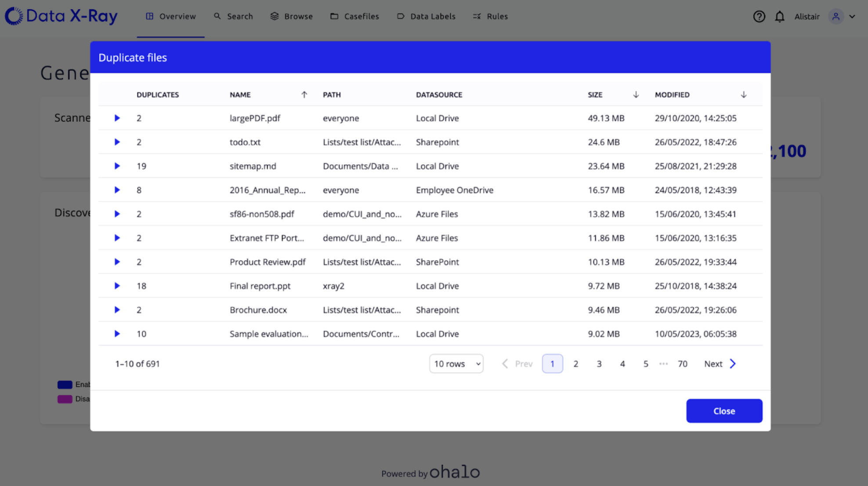
Task: Click the Alistair username
Action: pos(807,17)
